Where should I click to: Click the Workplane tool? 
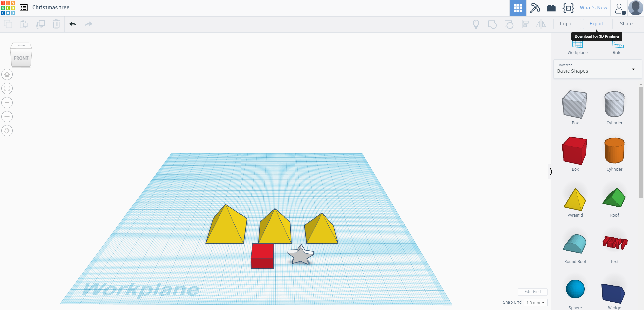click(577, 48)
